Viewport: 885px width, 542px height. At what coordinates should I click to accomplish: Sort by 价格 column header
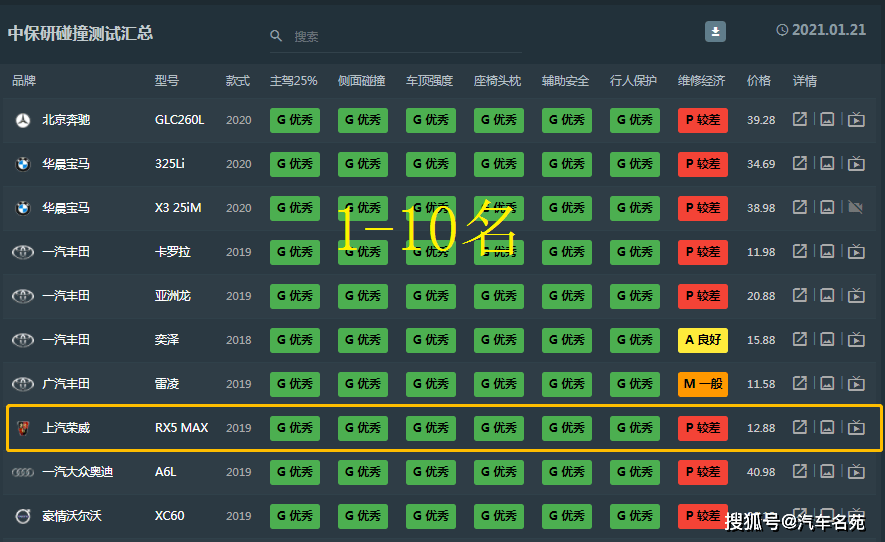[x=759, y=80]
